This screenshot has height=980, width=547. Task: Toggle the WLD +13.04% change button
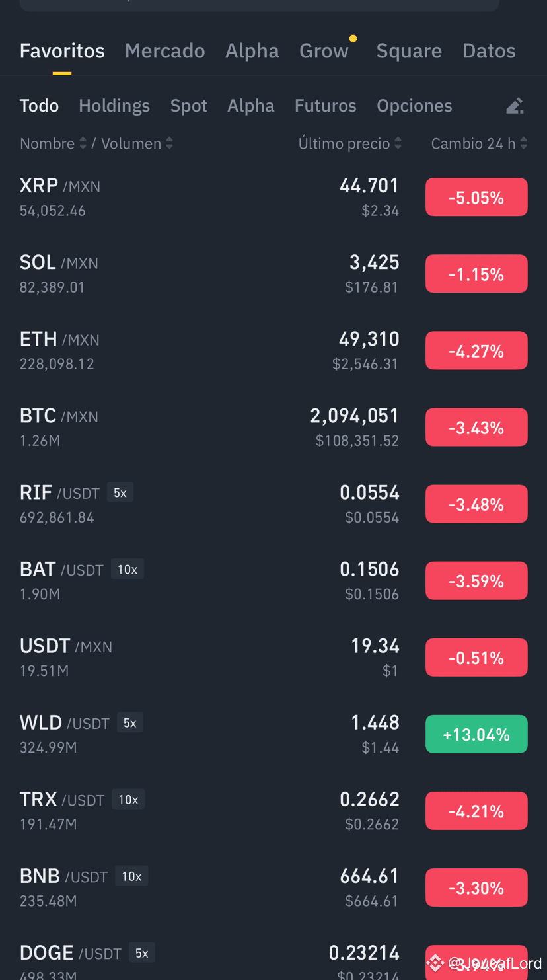pos(476,734)
